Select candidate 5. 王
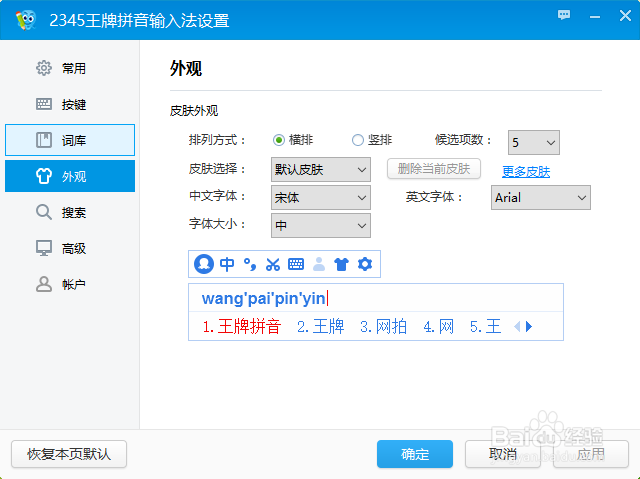Viewport: 640px width, 479px height. pyautogui.click(x=485, y=326)
